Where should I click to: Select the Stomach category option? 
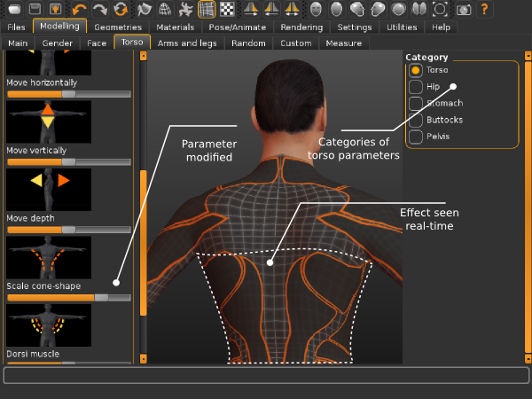416,104
